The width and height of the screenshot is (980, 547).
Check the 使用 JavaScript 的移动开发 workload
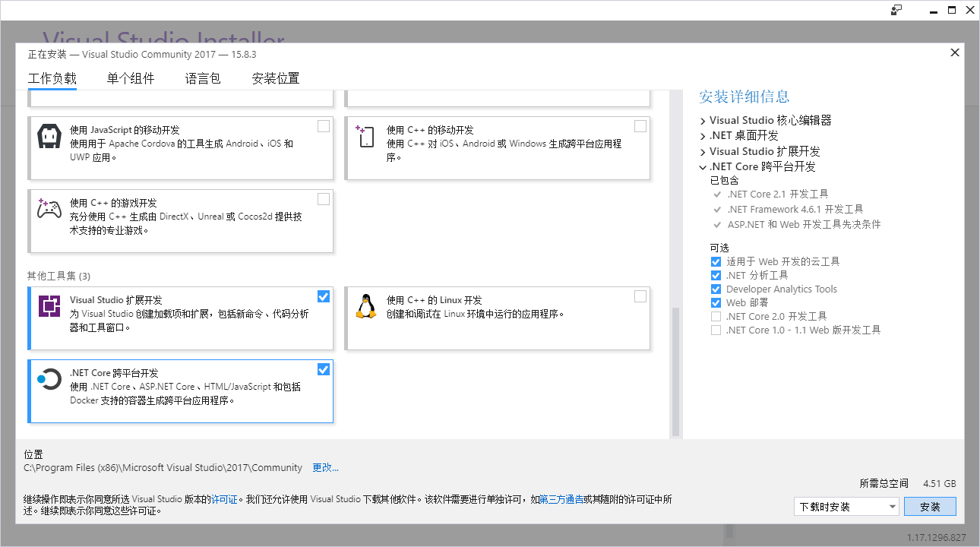coord(324,126)
